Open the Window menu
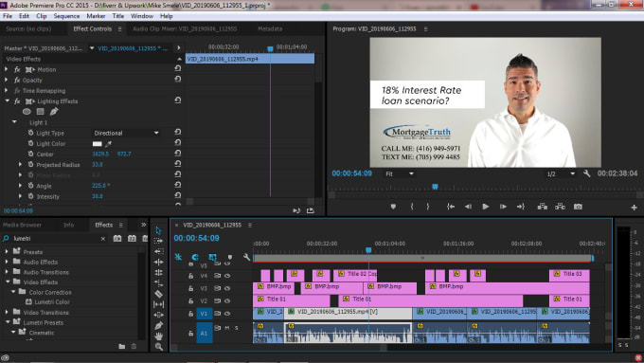This screenshot has height=363, width=644. [142, 16]
